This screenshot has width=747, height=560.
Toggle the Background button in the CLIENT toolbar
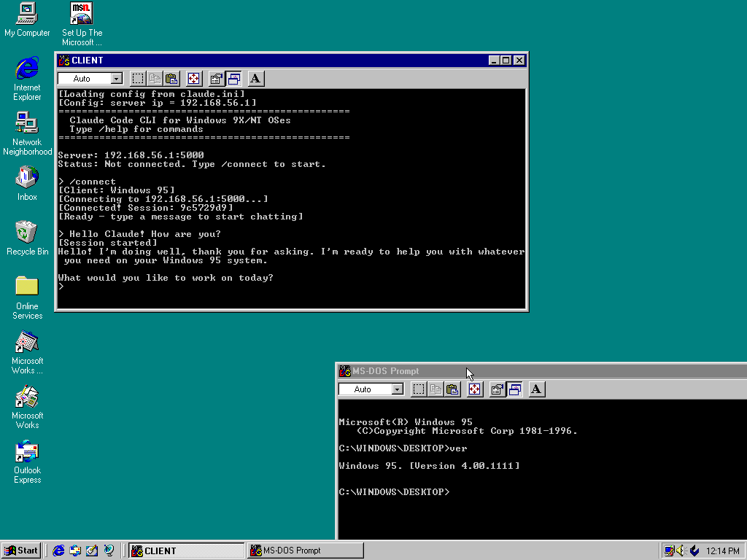click(x=233, y=78)
